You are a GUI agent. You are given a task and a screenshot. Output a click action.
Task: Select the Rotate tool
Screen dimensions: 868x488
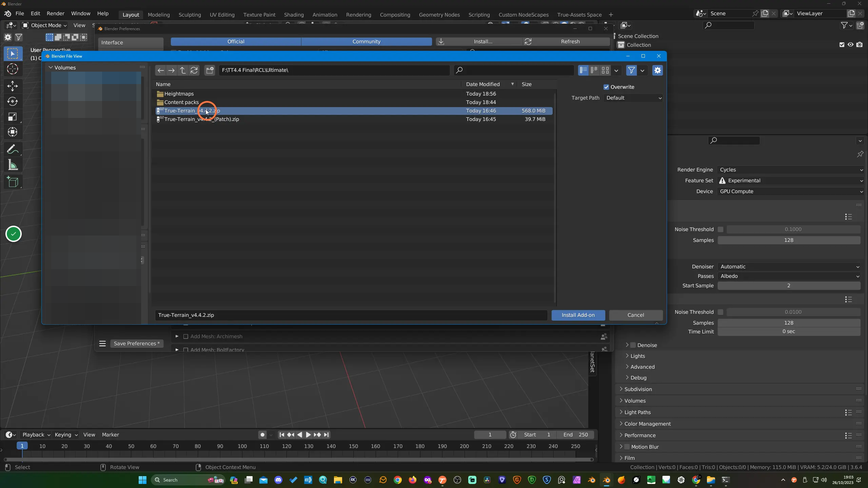(13, 101)
